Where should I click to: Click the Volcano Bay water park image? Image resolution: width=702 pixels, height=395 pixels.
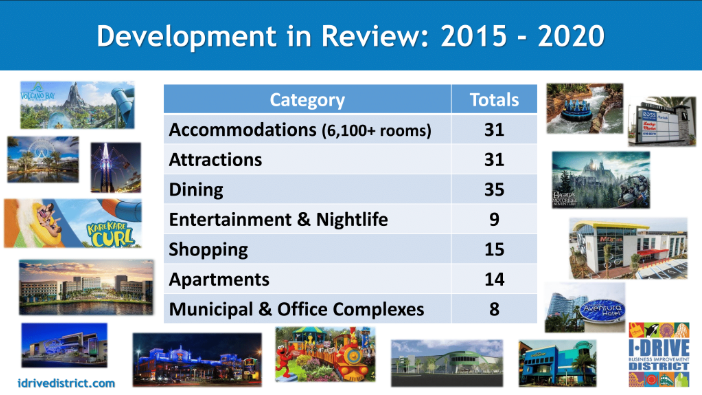(77, 105)
